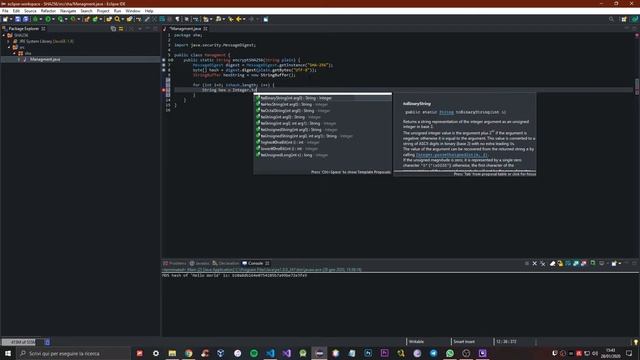This screenshot has width=640, height=360.
Task: Toggle console Scroll Lock icon
Action: (560, 264)
